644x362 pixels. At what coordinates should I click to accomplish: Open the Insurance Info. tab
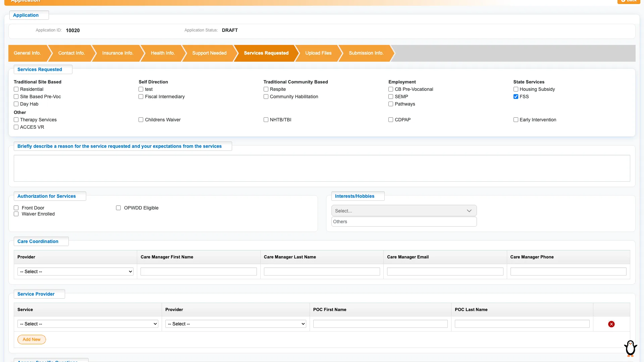pos(118,53)
